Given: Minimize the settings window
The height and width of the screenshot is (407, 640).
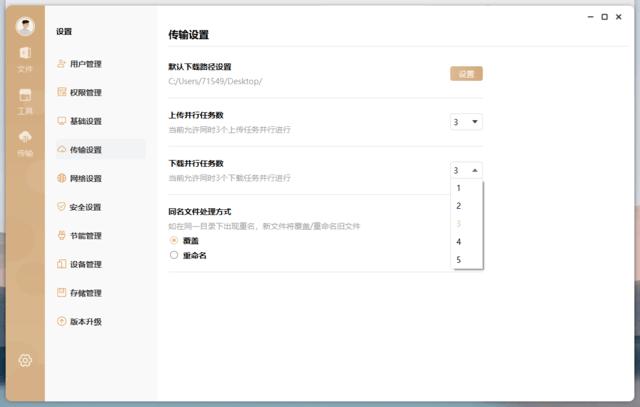Looking at the screenshot, I should coord(590,17).
